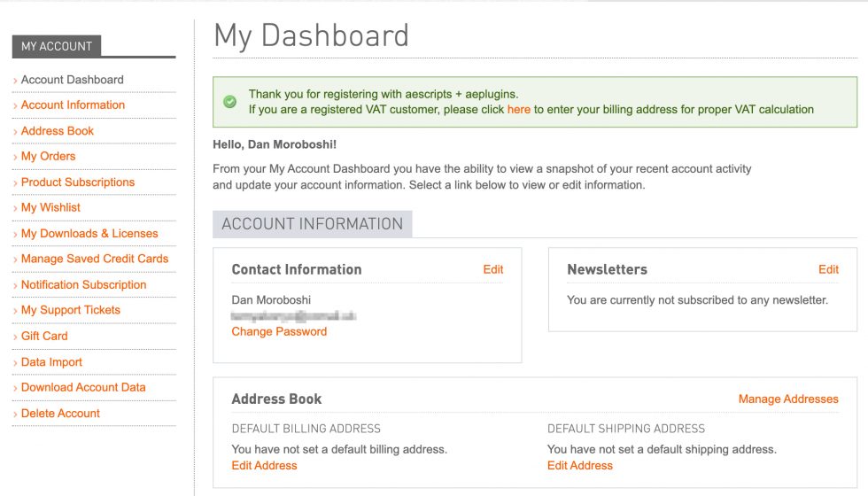Viewport: 868px width, 496px height.
Task: Select Delete Account option
Action: coord(60,413)
